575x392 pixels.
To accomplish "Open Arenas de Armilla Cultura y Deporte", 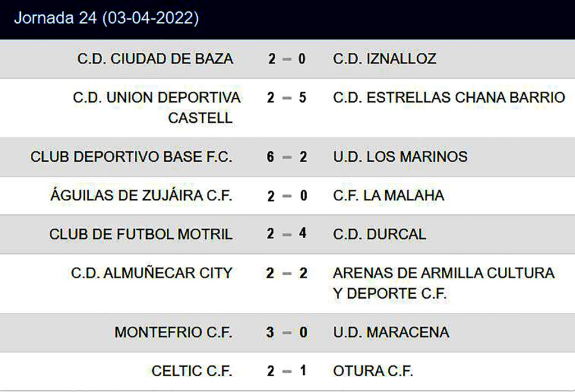I will pyautogui.click(x=444, y=283).
